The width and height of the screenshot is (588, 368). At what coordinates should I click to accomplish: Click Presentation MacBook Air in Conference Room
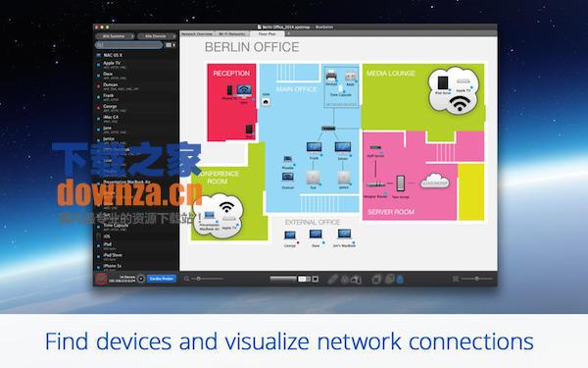(x=210, y=216)
